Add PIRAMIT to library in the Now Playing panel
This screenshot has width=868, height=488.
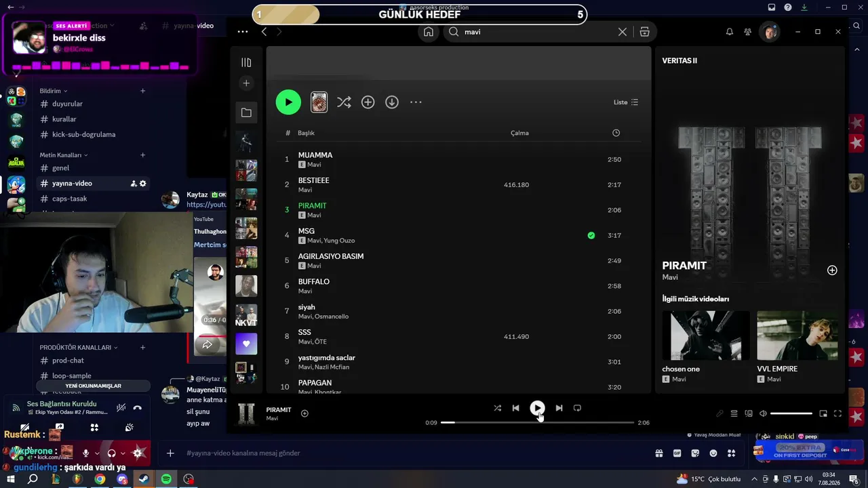pos(832,270)
